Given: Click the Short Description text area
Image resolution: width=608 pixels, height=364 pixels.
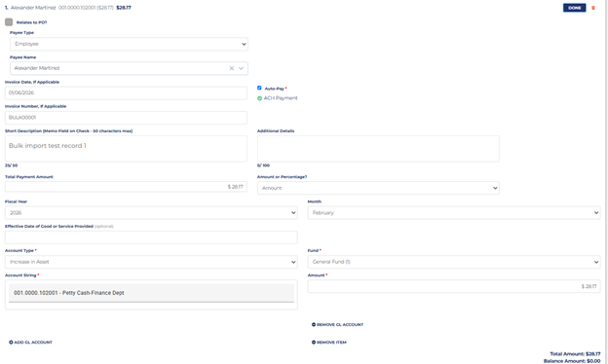Looking at the screenshot, I should point(126,149).
